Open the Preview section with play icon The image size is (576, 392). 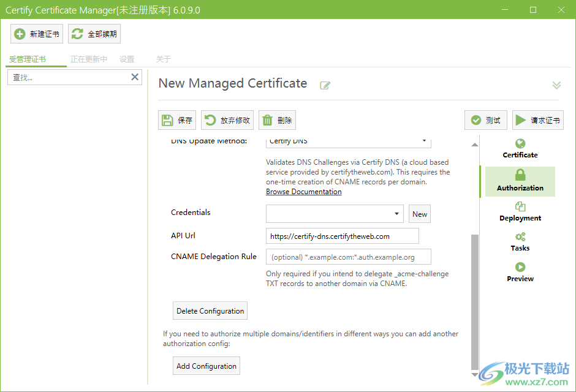(520, 272)
